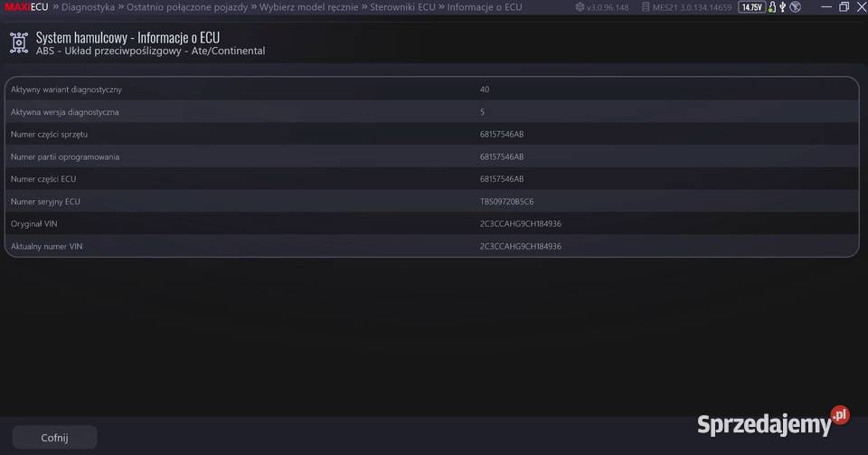Open the Ostatnio połączone pojazdy breadcrumb
This screenshot has height=455, width=868.
pyautogui.click(x=187, y=7)
